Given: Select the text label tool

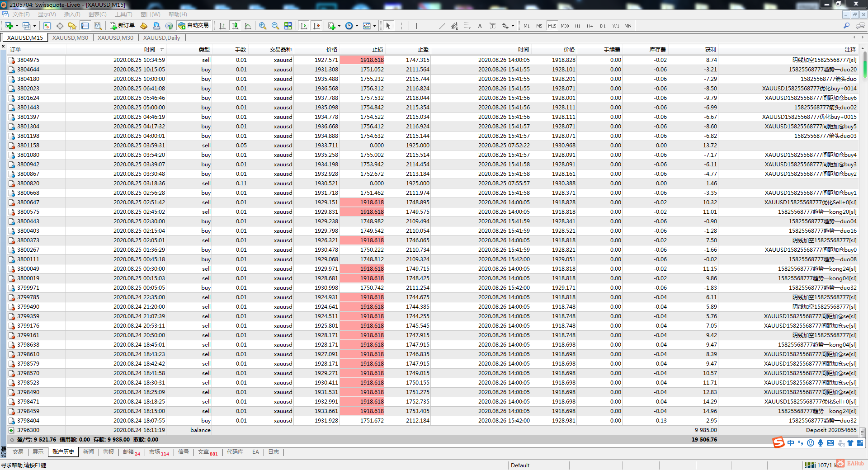Looking at the screenshot, I should (492, 26).
